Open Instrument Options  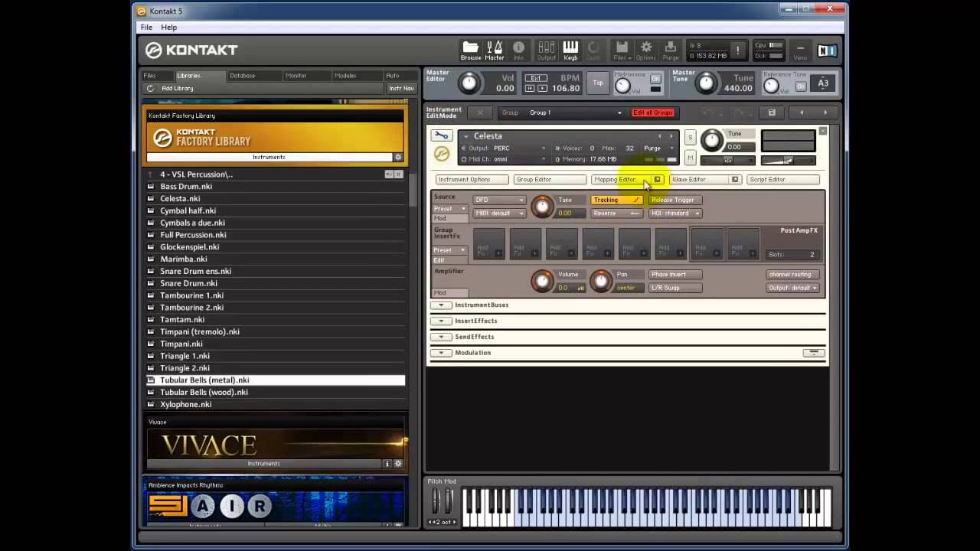(472, 179)
